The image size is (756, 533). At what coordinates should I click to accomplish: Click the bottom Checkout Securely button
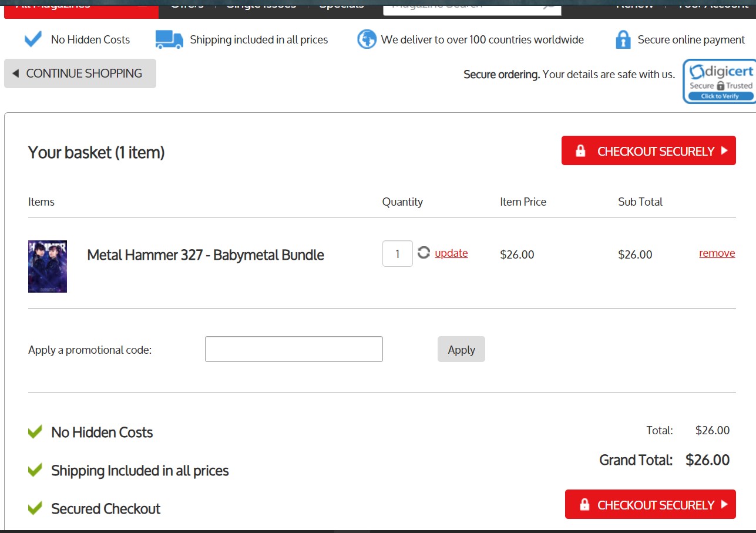650,504
